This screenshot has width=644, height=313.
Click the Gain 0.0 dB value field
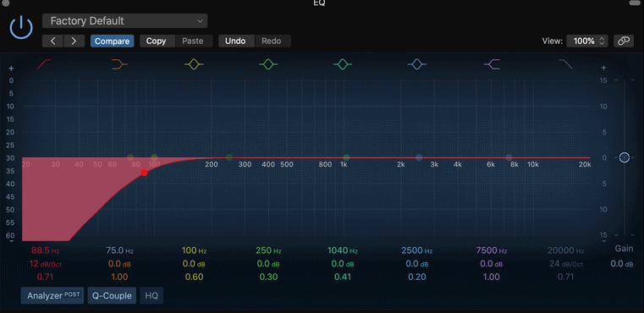(622, 264)
